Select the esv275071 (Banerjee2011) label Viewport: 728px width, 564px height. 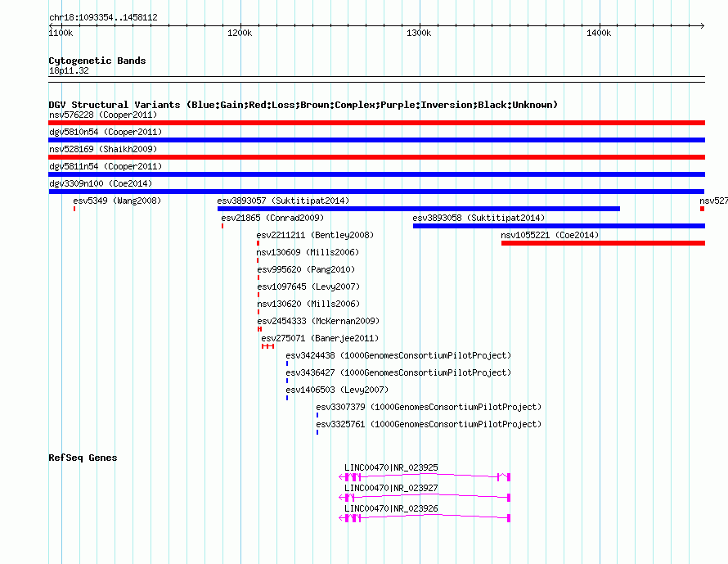click(320, 338)
